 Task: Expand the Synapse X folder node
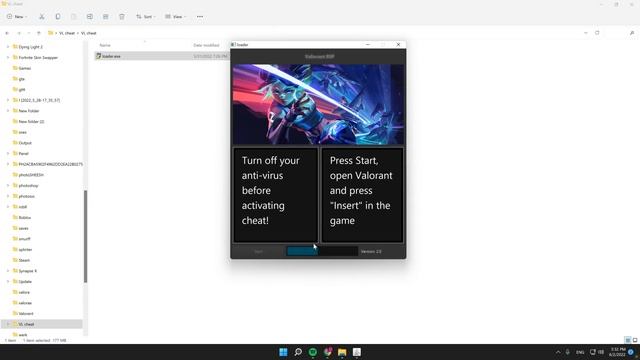8,271
